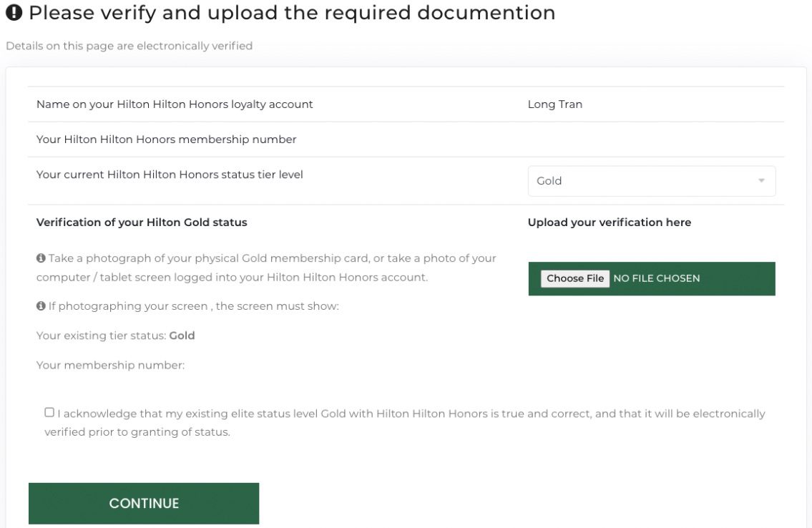
Task: Click the Details are electronically verified subtitle
Action: [129, 45]
